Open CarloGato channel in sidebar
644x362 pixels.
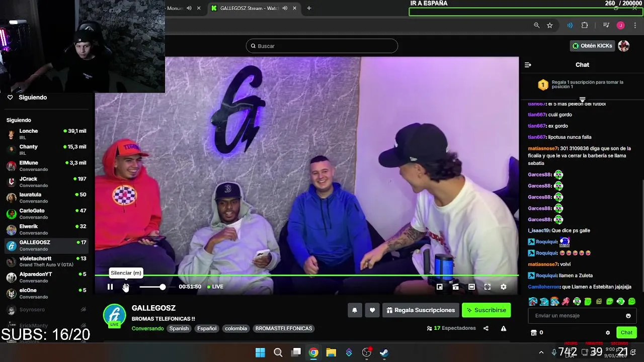47,214
